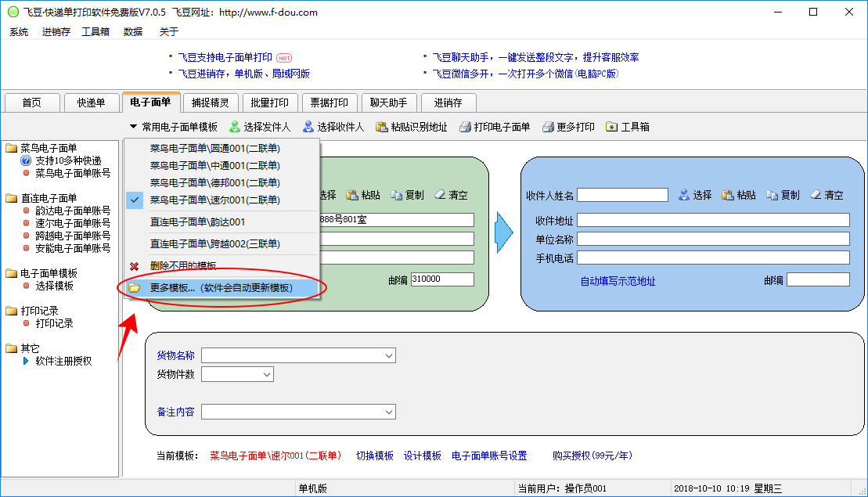This screenshot has width=868, height=497.
Task: Expand the 备注内容 combo box
Action: [389, 412]
